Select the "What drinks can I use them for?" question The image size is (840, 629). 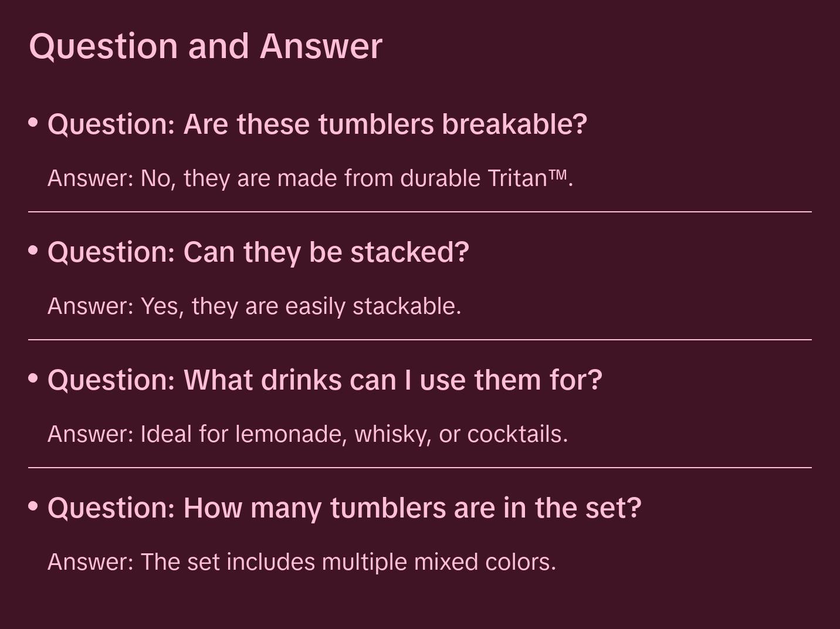pos(324,380)
